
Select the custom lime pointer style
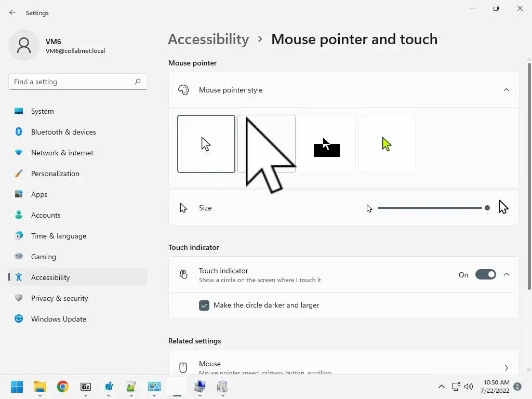click(387, 144)
